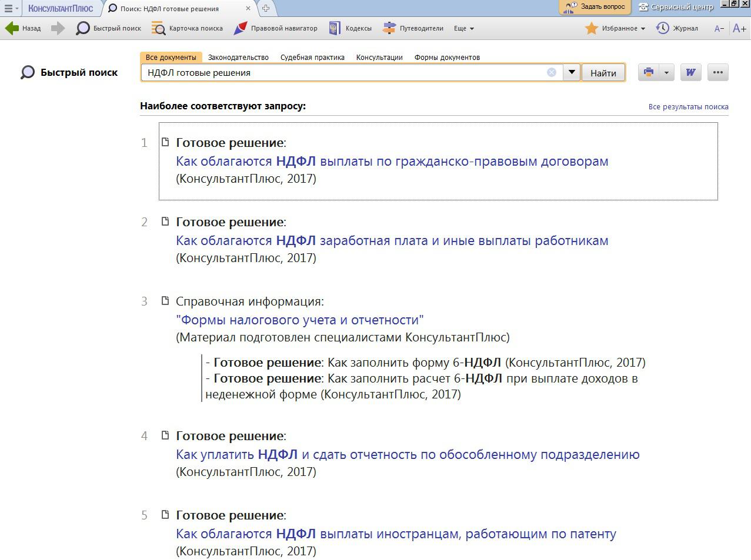Expand the print options dropdown arrow
The width and height of the screenshot is (751, 560).
coord(666,72)
